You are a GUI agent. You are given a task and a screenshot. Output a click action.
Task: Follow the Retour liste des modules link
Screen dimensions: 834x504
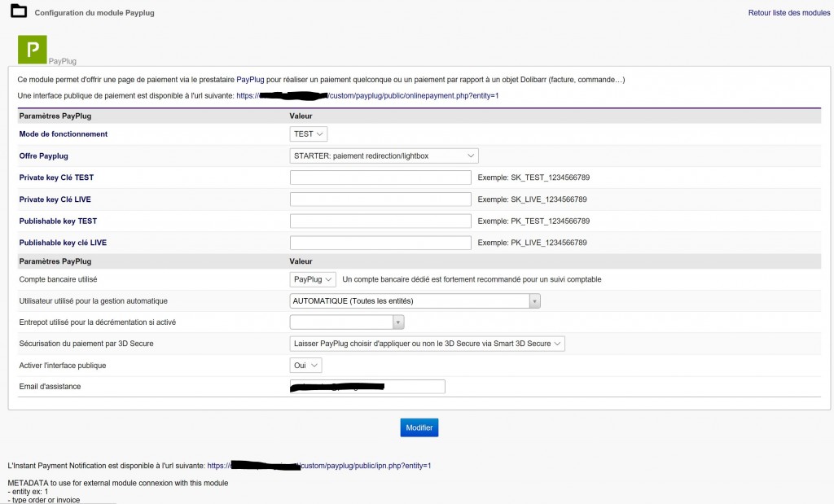pos(788,13)
